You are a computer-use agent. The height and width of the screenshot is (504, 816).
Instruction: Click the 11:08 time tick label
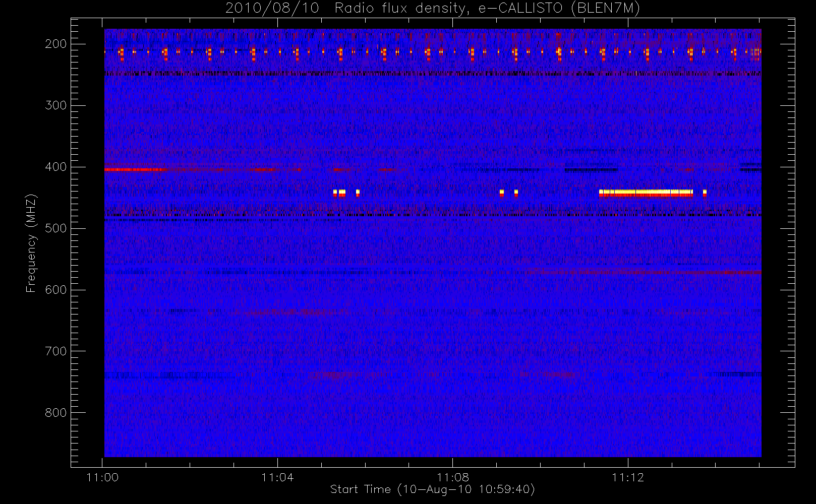click(x=453, y=477)
